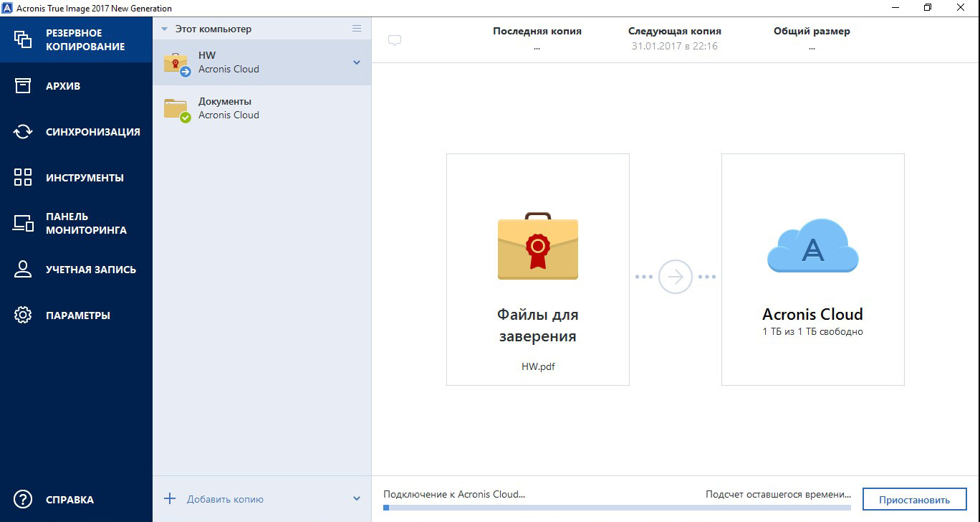This screenshot has width=980, height=522.
Task: Open the "Параметры" section
Action: point(76,315)
